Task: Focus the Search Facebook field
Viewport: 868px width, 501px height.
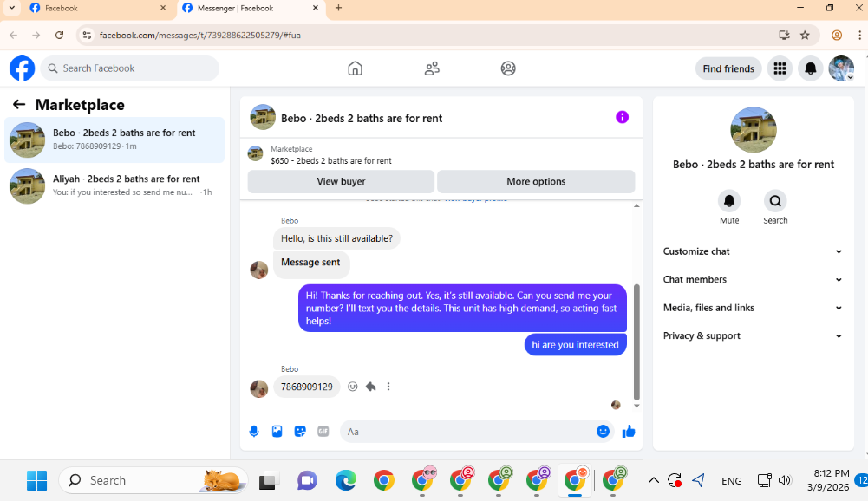Action: click(129, 68)
